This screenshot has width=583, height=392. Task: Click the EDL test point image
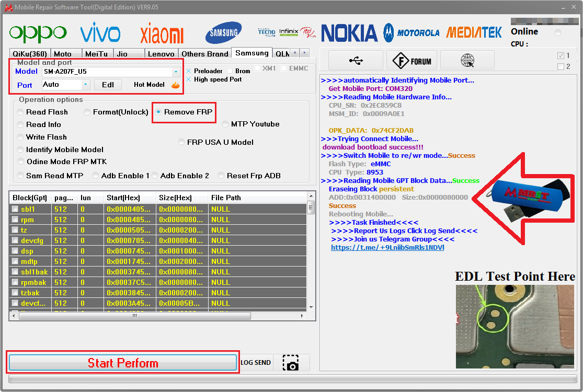pyautogui.click(x=515, y=327)
